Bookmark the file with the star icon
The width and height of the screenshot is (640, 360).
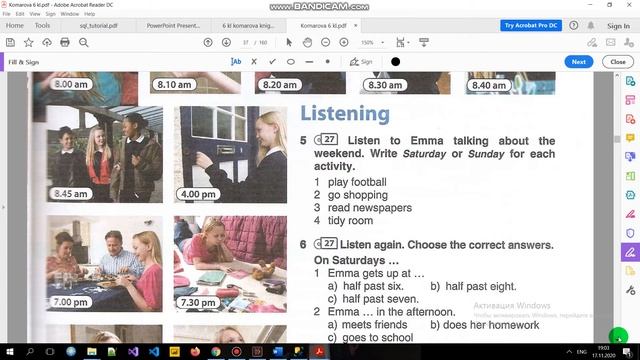(29, 42)
